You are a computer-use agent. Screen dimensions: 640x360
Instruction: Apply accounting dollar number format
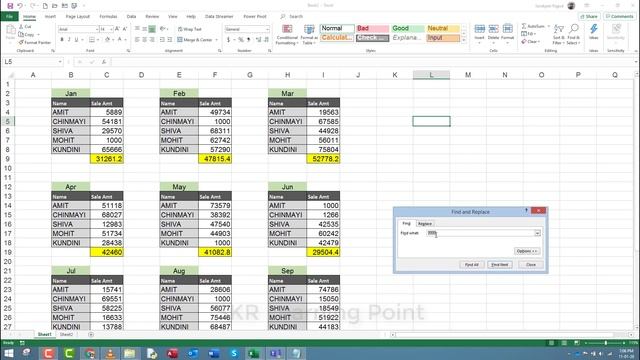click(228, 40)
